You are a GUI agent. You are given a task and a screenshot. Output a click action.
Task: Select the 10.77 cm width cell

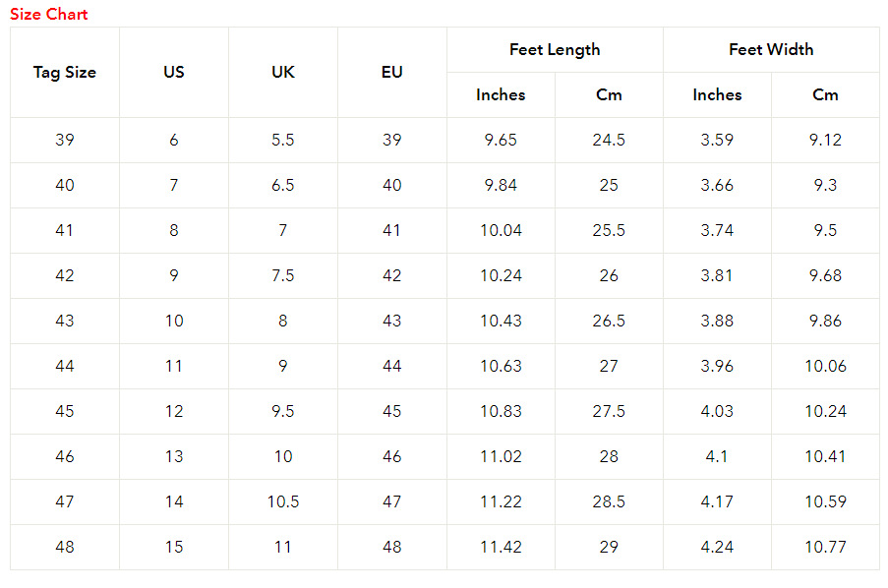(825, 547)
